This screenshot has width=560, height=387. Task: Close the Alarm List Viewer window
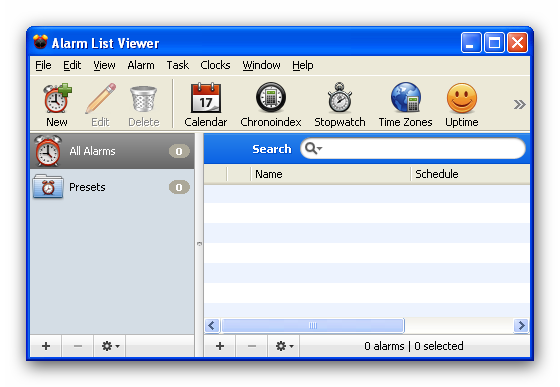517,42
